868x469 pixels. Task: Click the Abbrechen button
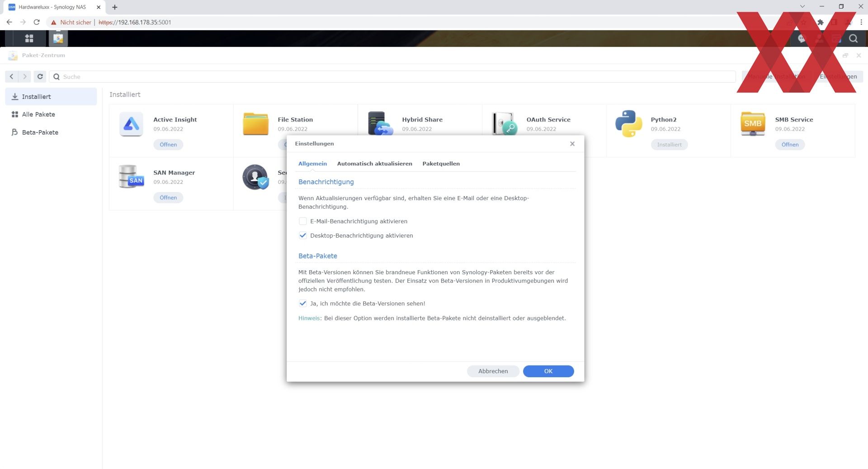pyautogui.click(x=493, y=371)
